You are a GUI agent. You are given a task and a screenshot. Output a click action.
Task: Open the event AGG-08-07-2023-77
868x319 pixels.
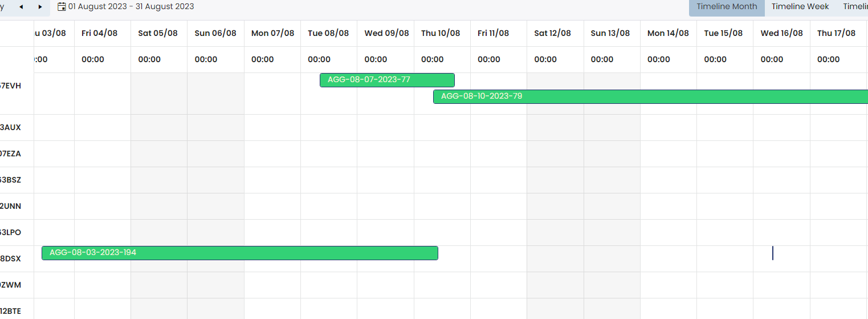pos(387,80)
